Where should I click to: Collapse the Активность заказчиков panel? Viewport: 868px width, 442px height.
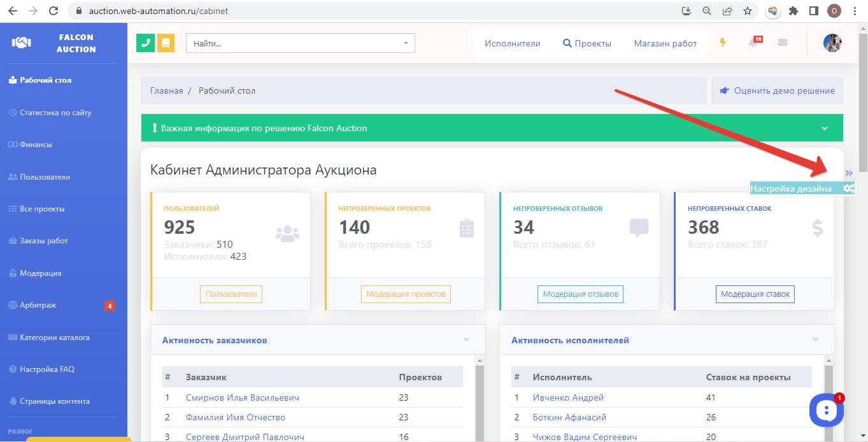(x=466, y=339)
